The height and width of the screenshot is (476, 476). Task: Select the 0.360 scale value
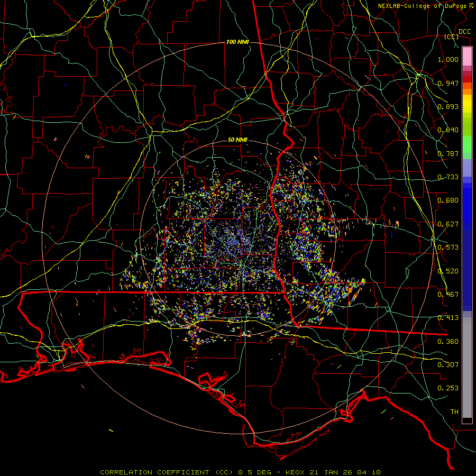point(448,342)
